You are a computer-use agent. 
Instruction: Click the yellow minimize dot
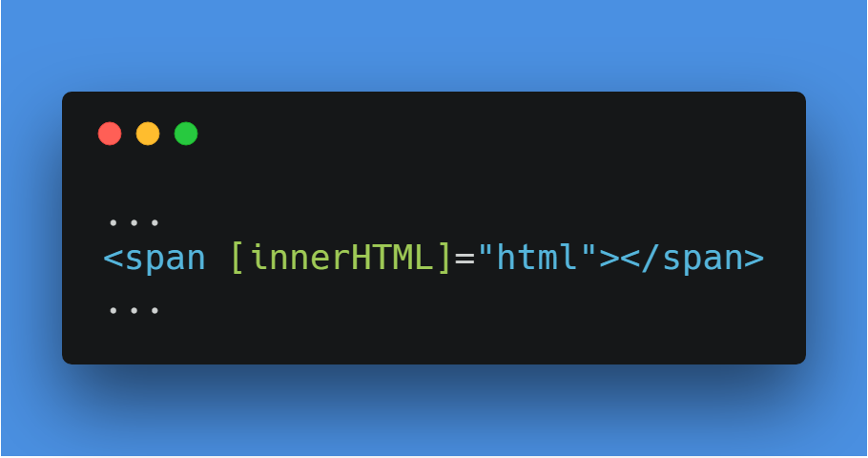pos(148,134)
